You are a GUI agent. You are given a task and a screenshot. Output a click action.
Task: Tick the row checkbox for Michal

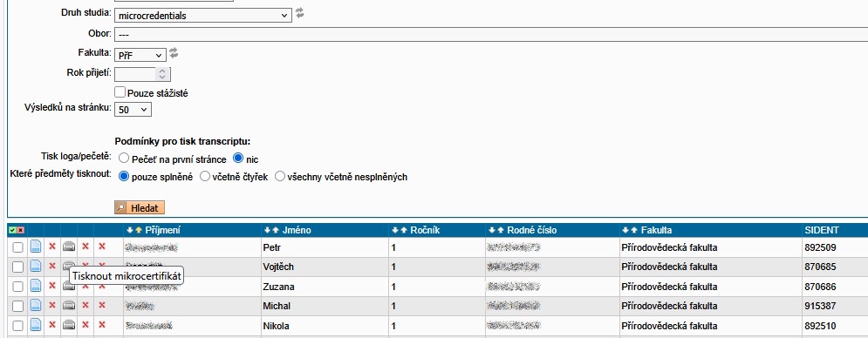pyautogui.click(x=17, y=306)
